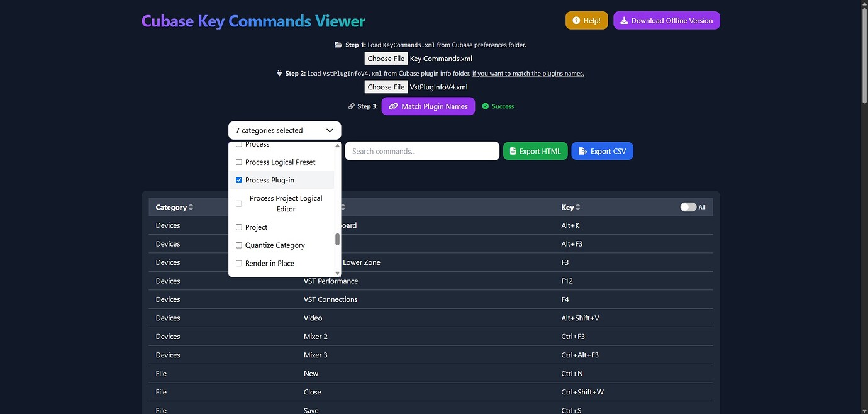Enable the Process Logical Preset checkbox
Screen dimensions: 868x414
click(x=238, y=162)
